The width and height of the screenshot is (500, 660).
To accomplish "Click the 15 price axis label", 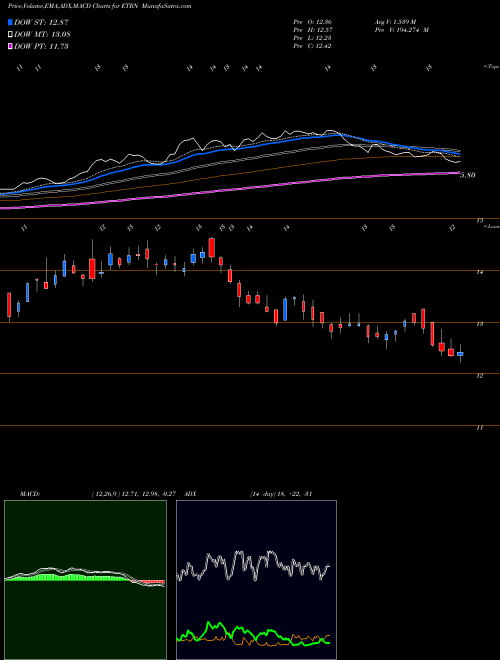I will (x=480, y=220).
